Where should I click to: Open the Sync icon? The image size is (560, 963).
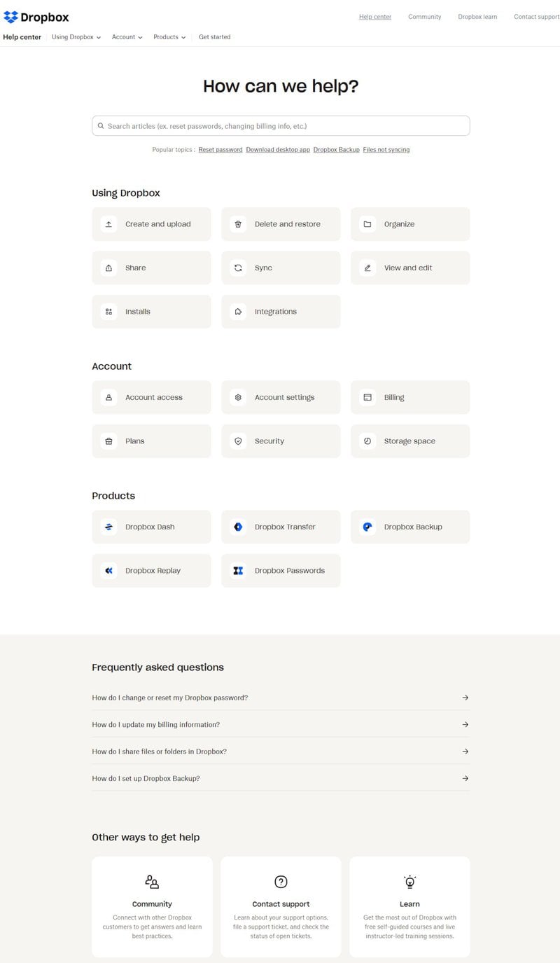(238, 268)
